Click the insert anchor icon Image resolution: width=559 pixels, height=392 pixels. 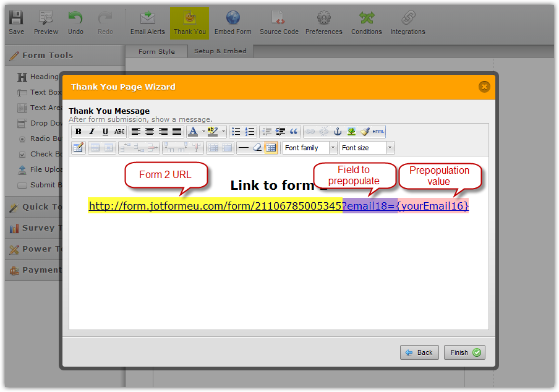pyautogui.click(x=338, y=132)
